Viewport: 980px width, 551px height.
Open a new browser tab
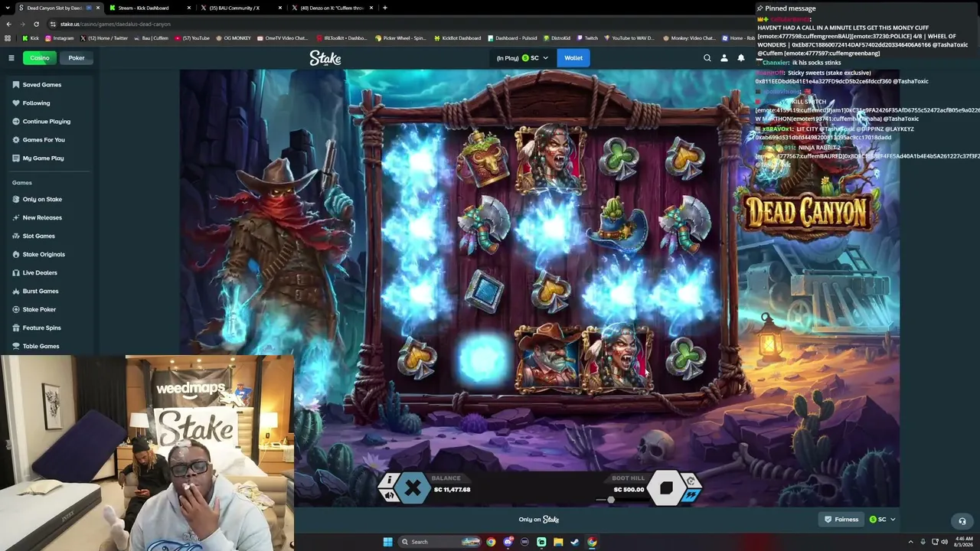click(x=384, y=8)
